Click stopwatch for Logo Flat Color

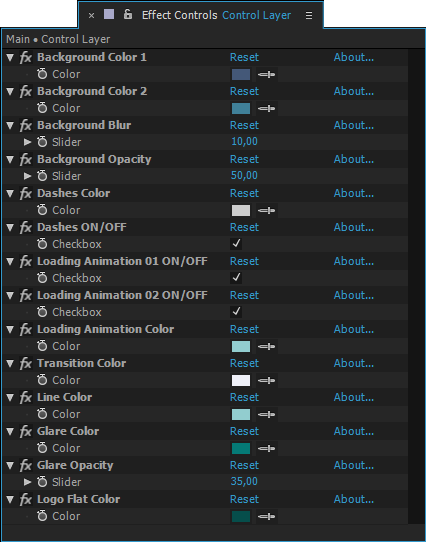click(42, 516)
